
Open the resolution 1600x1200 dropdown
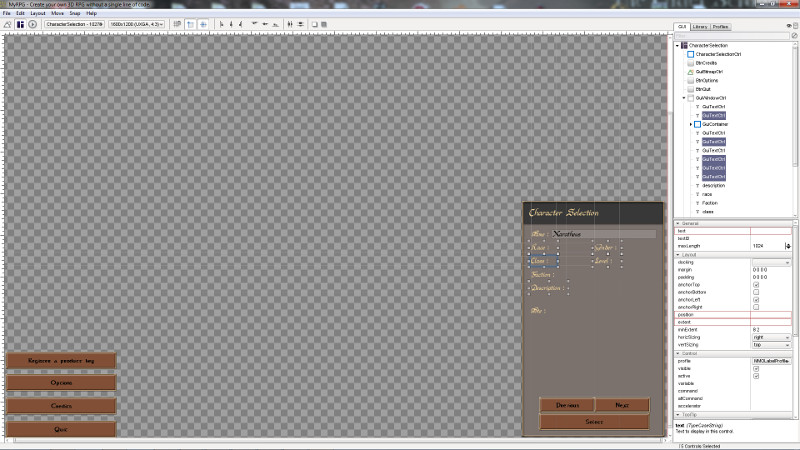[x=137, y=24]
